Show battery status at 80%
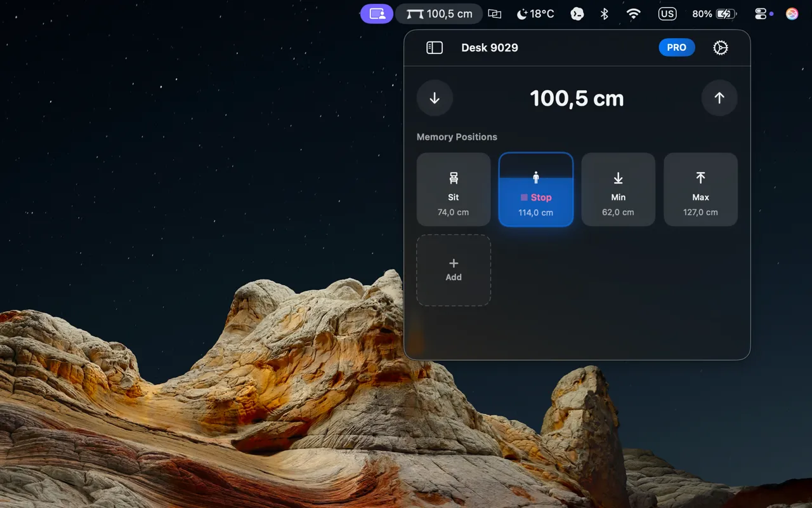This screenshot has height=508, width=812. (x=714, y=14)
